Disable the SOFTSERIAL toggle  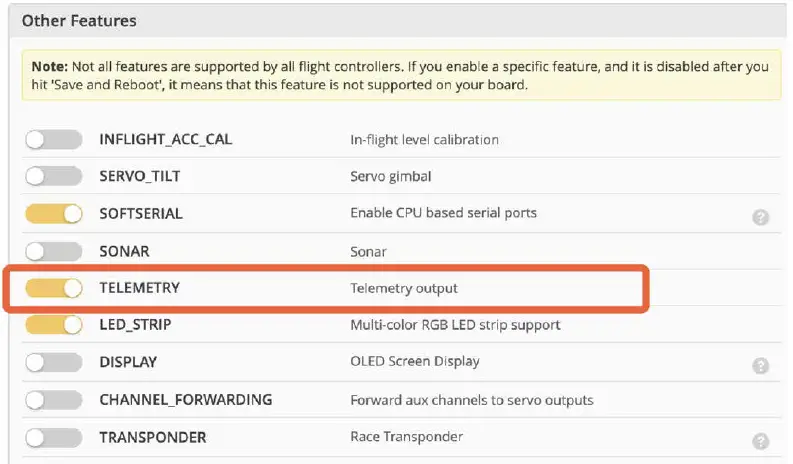pyautogui.click(x=54, y=214)
